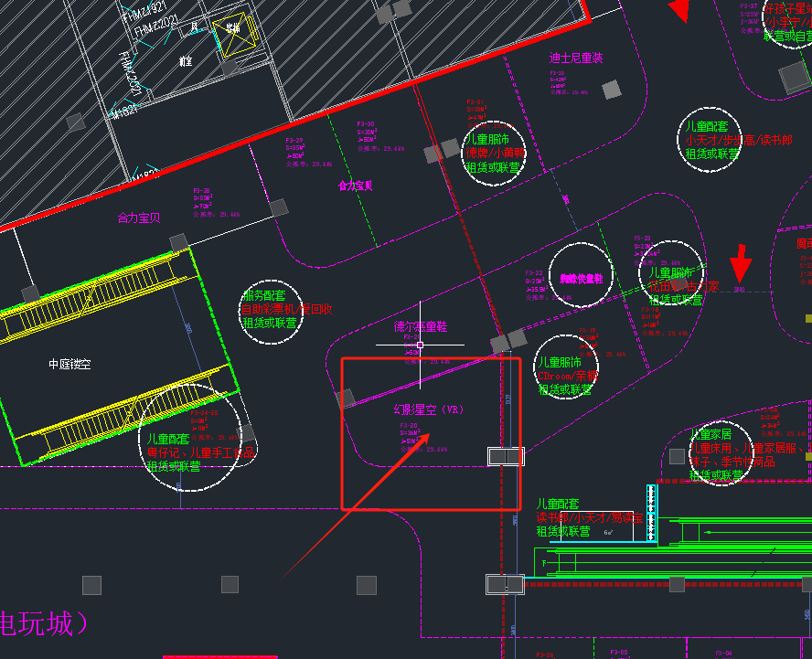812x659 pixels.
Task: Select the magenta 合力宝贝 label left of F3-28
Action: point(138,218)
